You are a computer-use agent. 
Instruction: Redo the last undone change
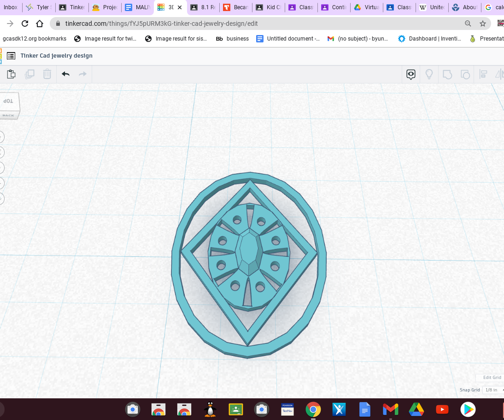(82, 74)
